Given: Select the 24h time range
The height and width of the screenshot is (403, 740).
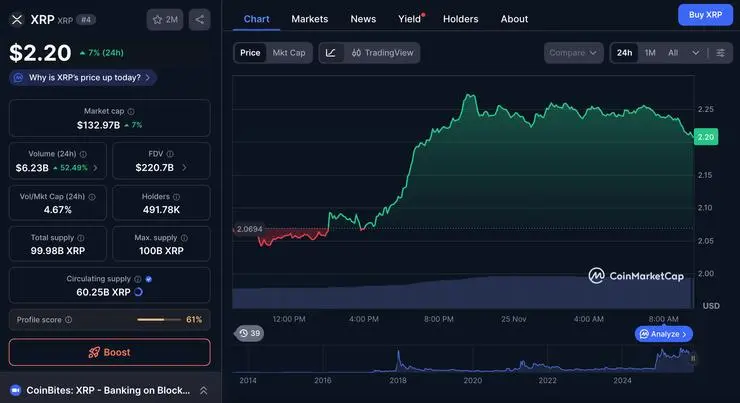Looking at the screenshot, I should (x=624, y=53).
